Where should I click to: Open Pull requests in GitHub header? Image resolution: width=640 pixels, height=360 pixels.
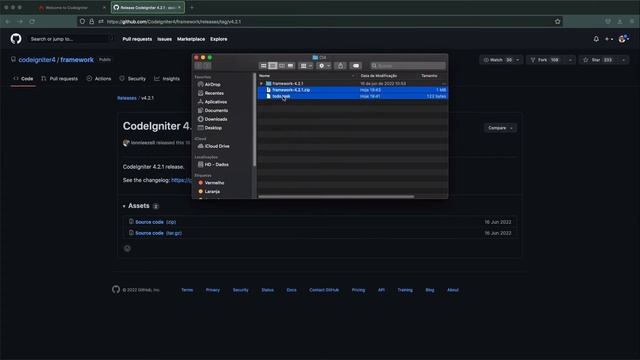[137, 39]
